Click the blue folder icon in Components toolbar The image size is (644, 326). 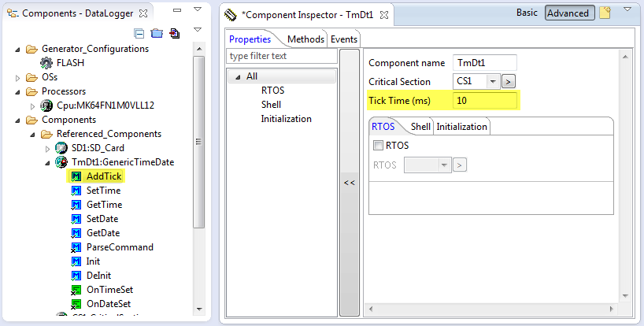tap(157, 33)
